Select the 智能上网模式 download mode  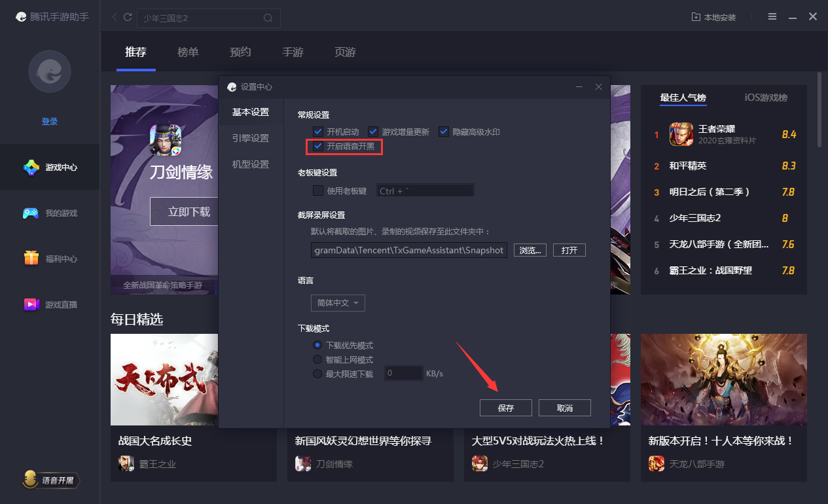317,359
